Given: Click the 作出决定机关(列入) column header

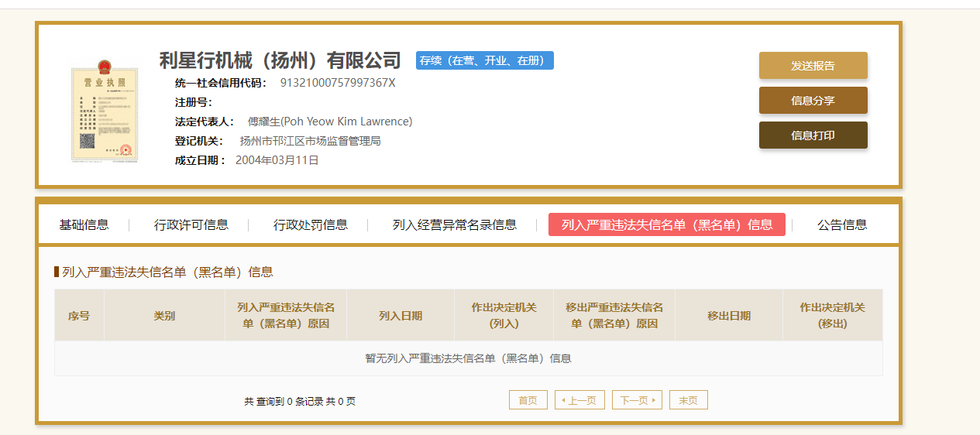Looking at the screenshot, I should (x=504, y=316).
